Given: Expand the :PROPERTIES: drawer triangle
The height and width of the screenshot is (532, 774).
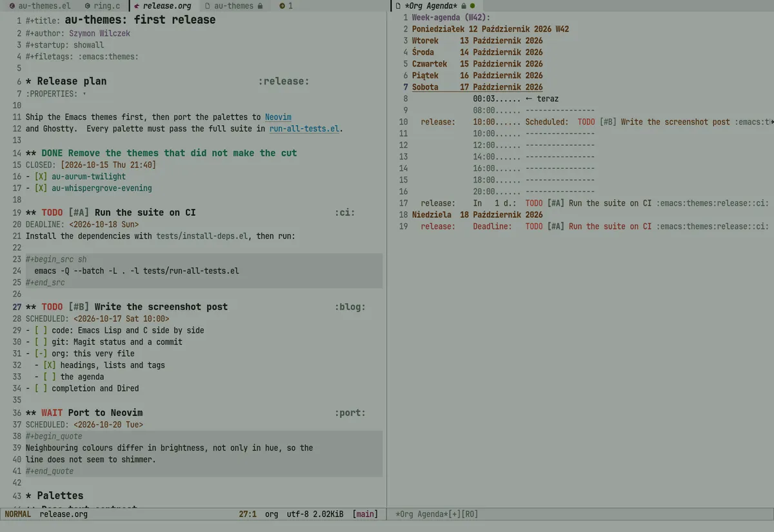Looking at the screenshot, I should [84, 94].
